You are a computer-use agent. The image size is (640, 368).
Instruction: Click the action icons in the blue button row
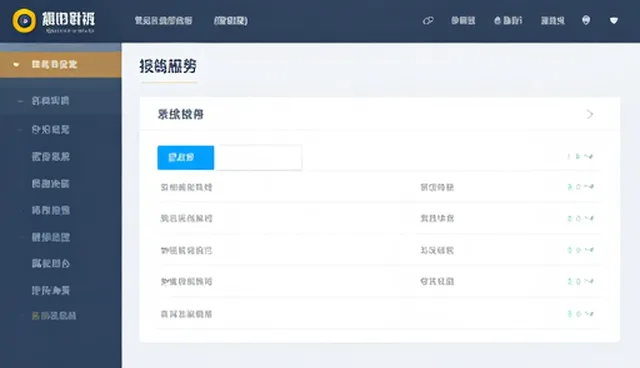point(580,157)
